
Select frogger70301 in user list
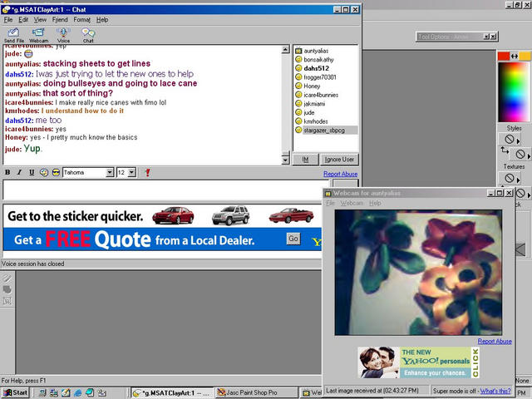pyautogui.click(x=320, y=77)
